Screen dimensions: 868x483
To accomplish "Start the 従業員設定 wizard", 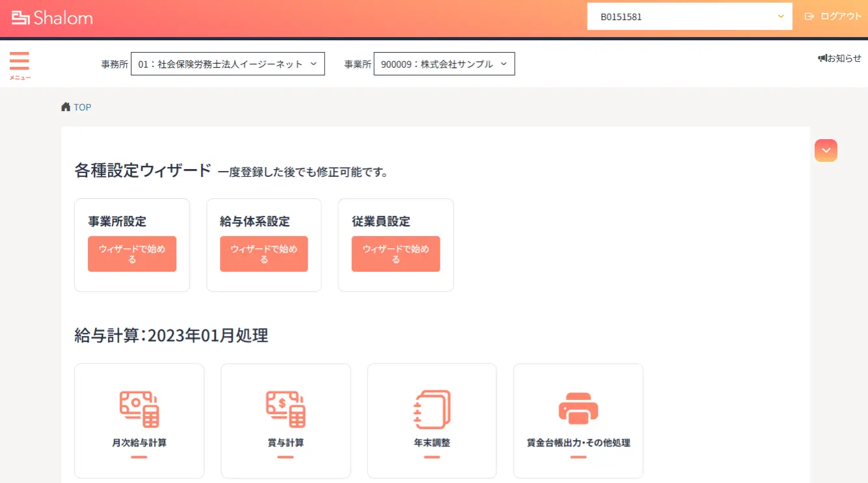I will pos(396,254).
